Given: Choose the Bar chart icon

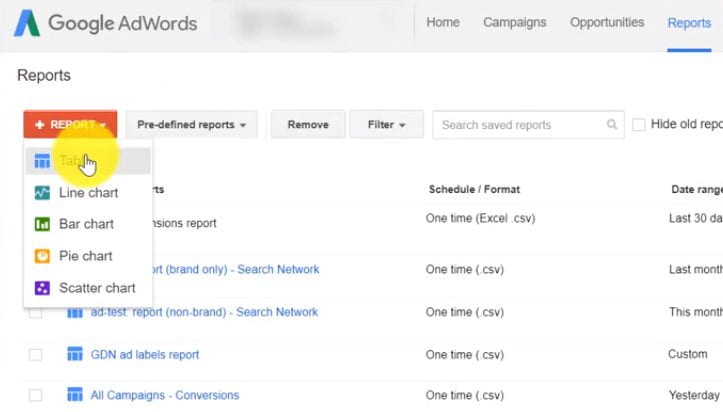Looking at the screenshot, I should [x=42, y=224].
